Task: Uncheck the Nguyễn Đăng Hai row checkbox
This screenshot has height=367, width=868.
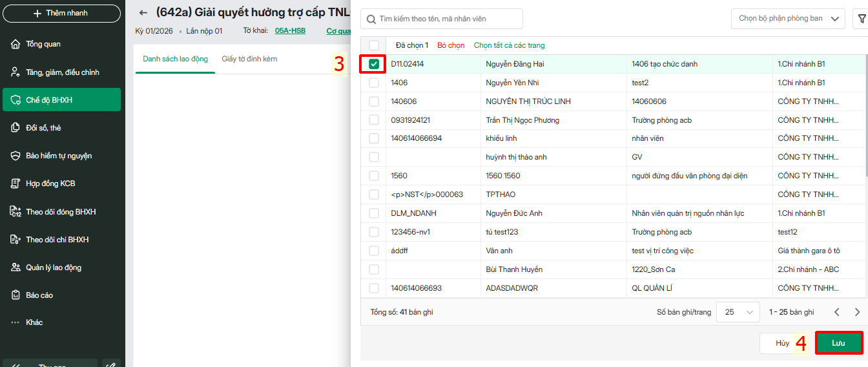Action: click(374, 64)
